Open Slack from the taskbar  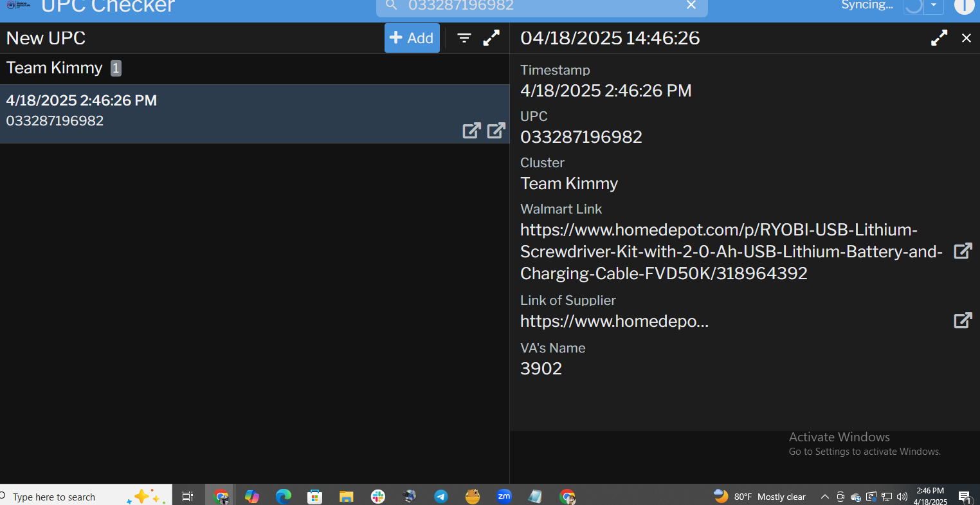378,496
